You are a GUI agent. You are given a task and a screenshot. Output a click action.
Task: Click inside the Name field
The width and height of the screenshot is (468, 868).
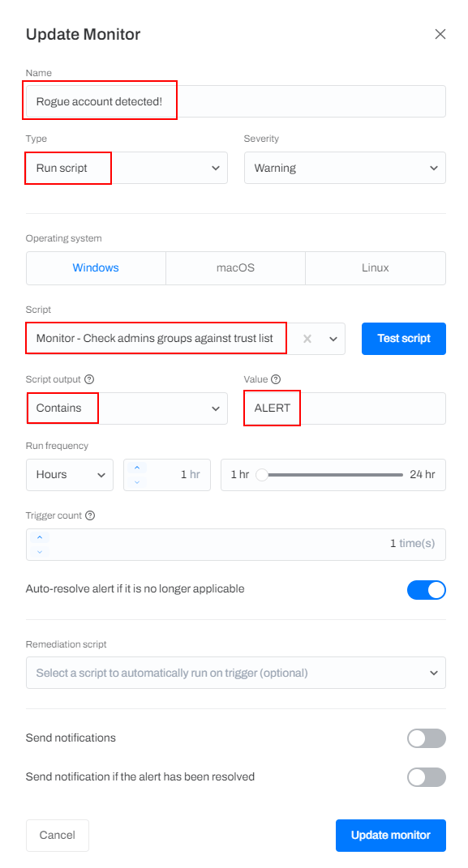click(235, 101)
